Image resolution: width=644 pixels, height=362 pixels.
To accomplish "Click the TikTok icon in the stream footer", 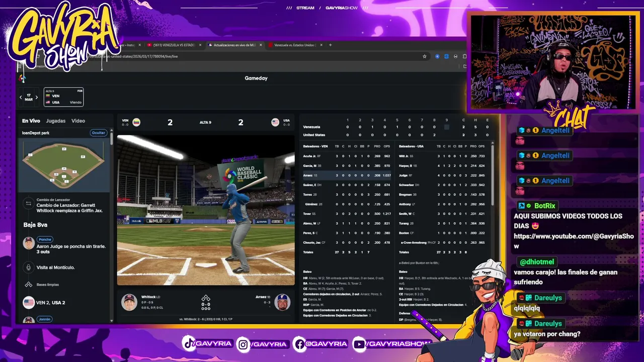I will click(x=188, y=344).
